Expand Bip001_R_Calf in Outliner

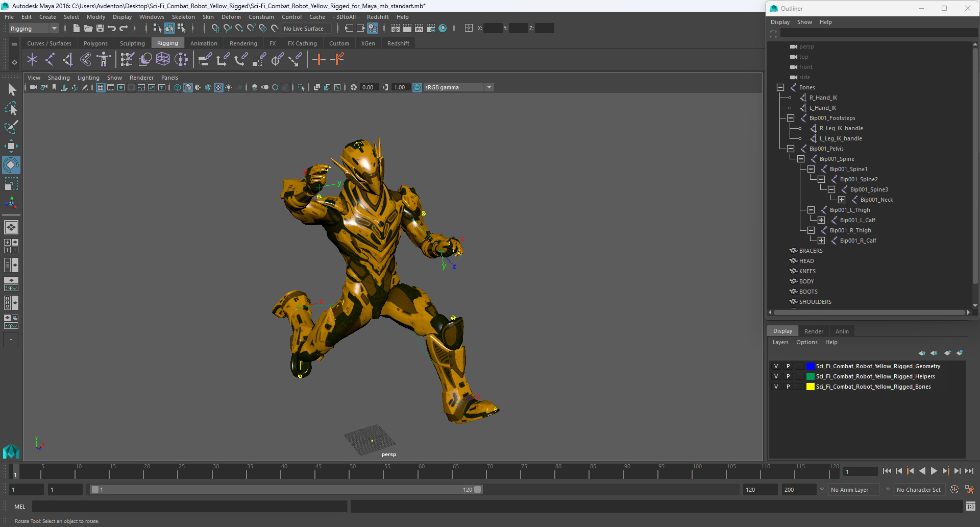(x=821, y=241)
